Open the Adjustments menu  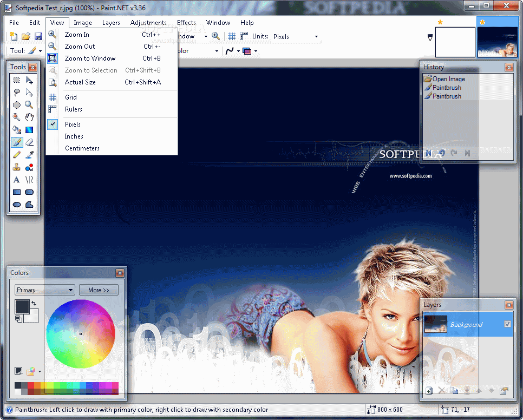point(148,23)
